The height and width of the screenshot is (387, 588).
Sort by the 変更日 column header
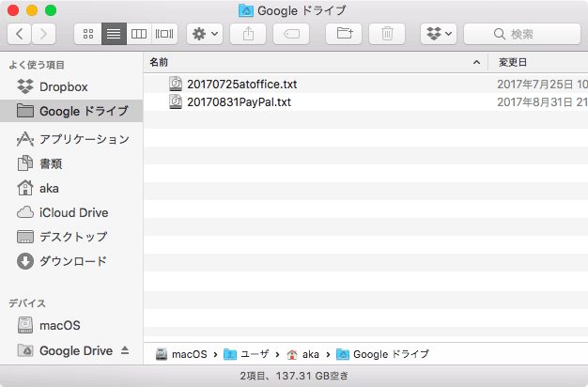point(538,62)
